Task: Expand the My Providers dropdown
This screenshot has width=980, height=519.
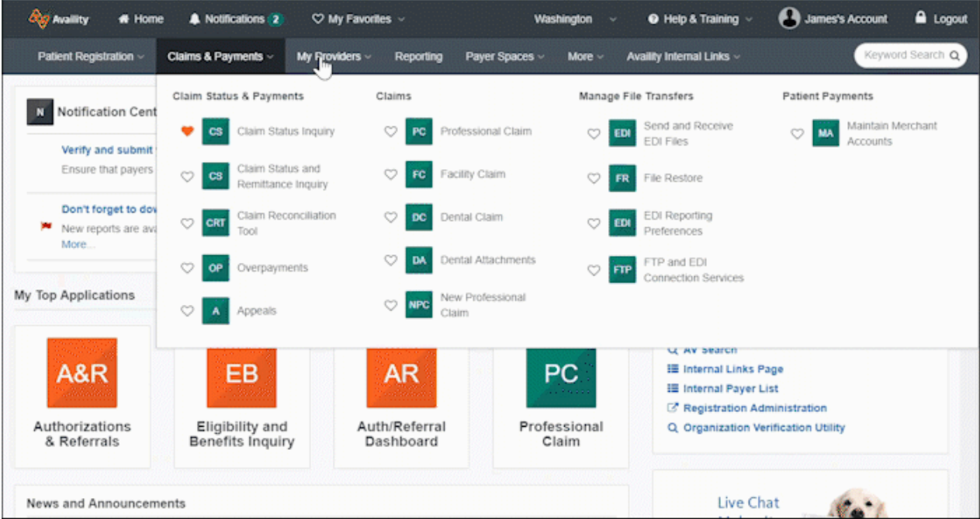Action: click(334, 57)
